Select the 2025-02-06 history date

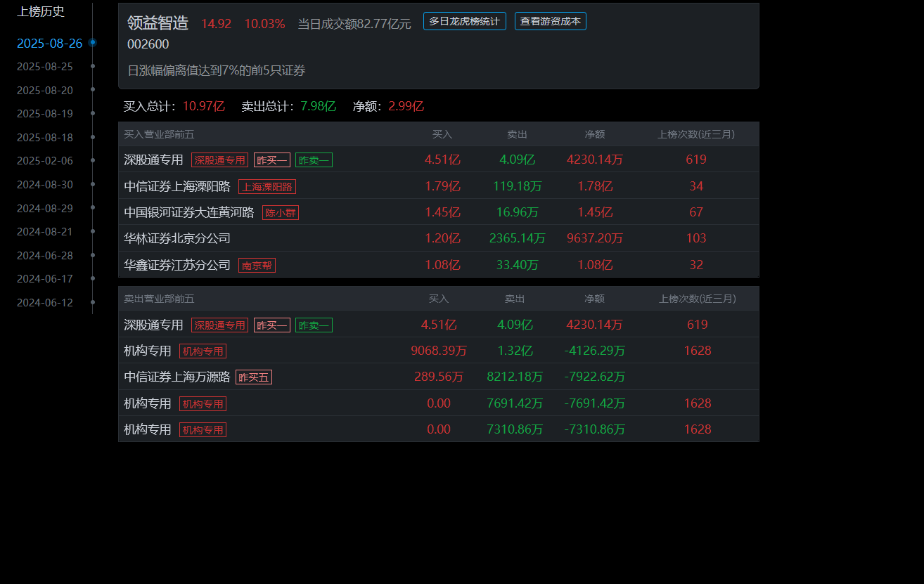[45, 161]
